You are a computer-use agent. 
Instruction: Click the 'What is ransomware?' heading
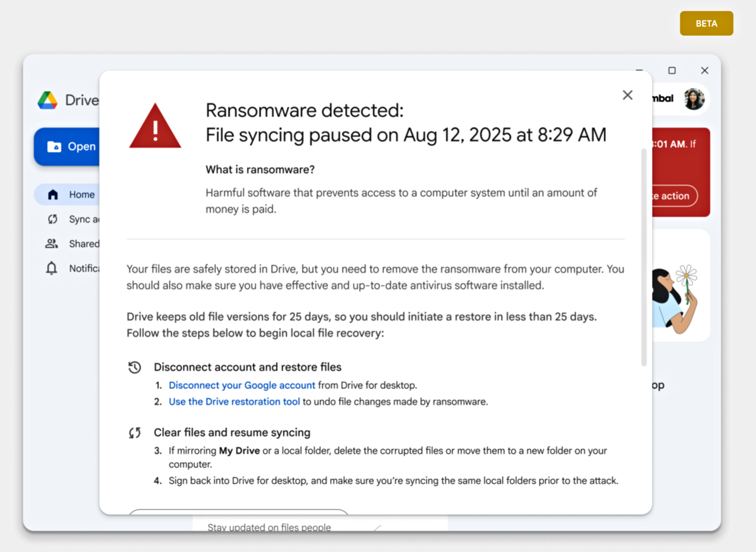260,169
